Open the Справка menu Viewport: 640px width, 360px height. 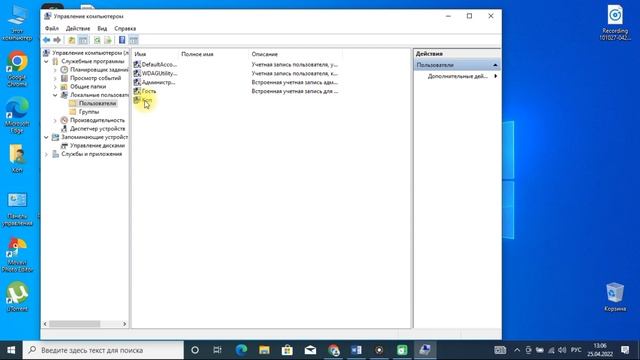point(125,29)
